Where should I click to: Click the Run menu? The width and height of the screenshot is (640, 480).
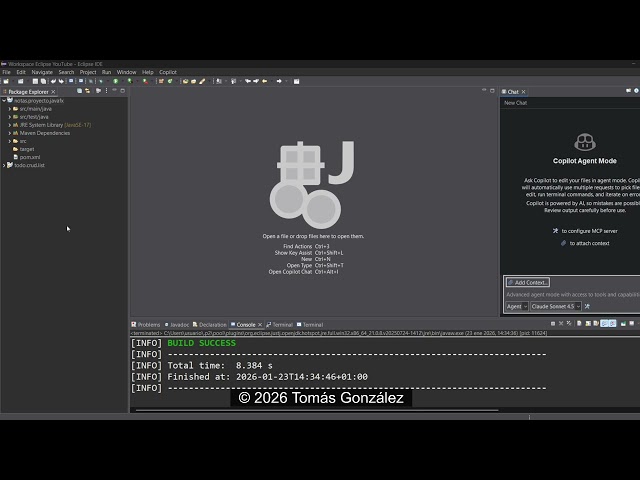pos(106,72)
